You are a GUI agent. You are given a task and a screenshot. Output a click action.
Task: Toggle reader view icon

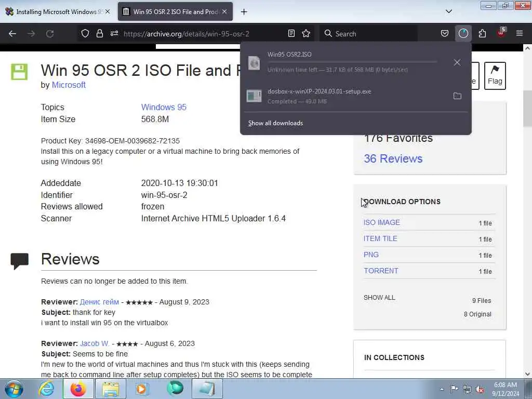[291, 33]
